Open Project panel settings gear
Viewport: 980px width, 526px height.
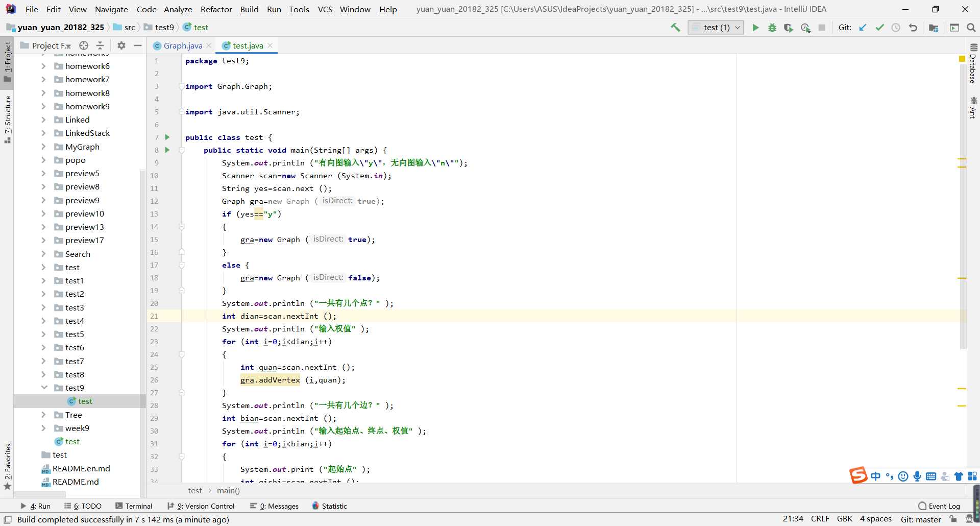point(121,45)
